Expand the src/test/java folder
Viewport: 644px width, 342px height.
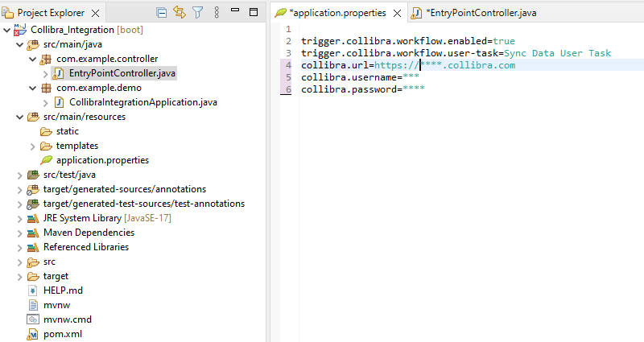(19, 175)
